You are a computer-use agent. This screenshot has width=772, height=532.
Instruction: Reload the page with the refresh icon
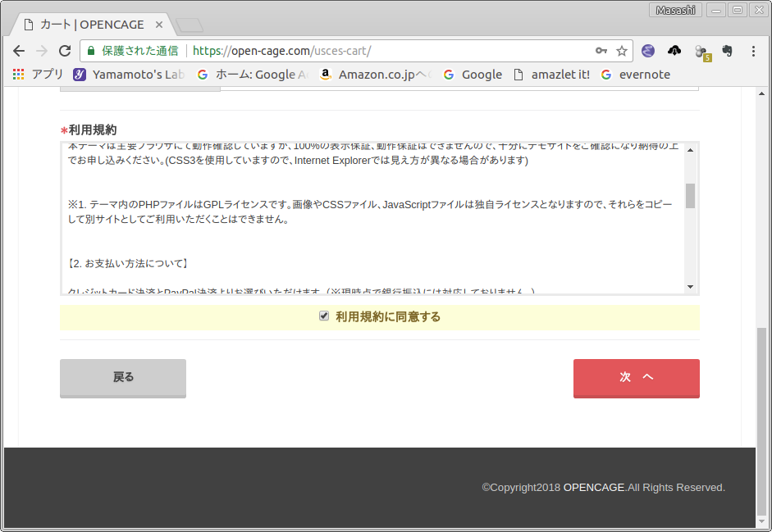(65, 51)
